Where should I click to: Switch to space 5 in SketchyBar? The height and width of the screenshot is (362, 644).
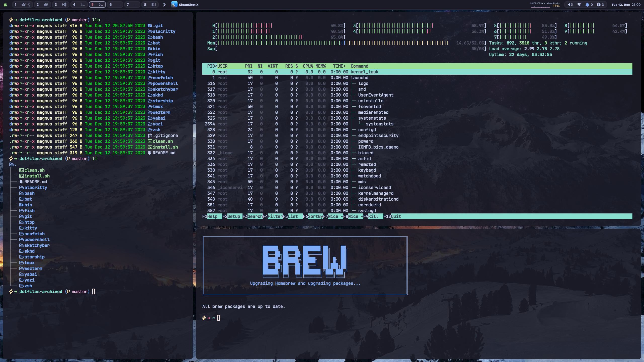pyautogui.click(x=97, y=5)
